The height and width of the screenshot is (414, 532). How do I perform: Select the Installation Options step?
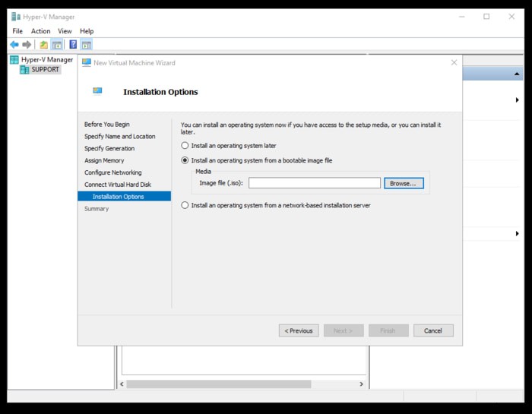point(124,196)
